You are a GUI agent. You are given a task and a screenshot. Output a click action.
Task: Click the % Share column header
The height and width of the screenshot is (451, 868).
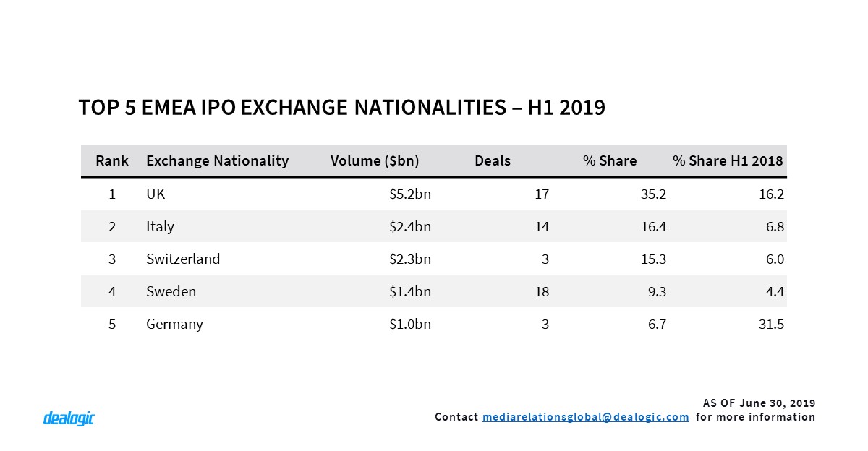(x=610, y=160)
